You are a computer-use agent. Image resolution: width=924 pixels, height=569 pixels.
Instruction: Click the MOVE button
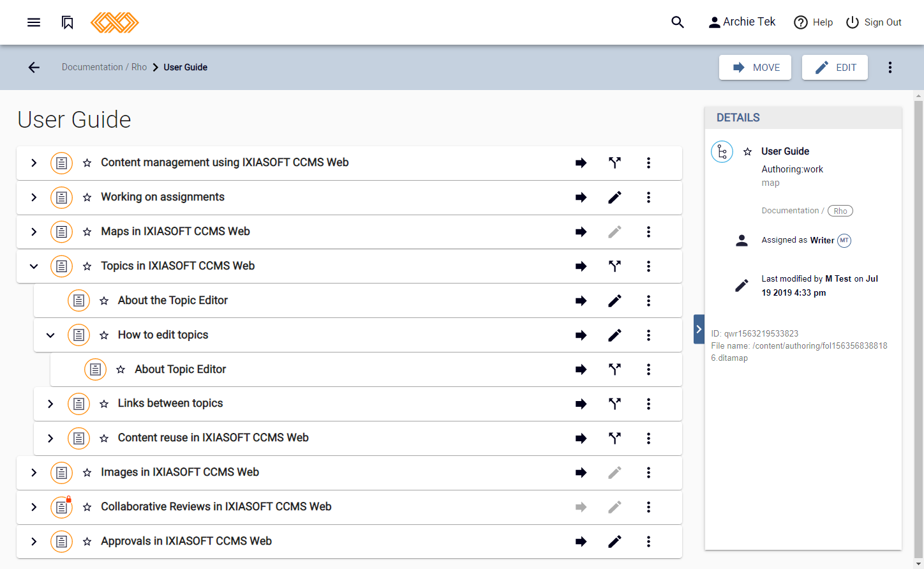755,68
